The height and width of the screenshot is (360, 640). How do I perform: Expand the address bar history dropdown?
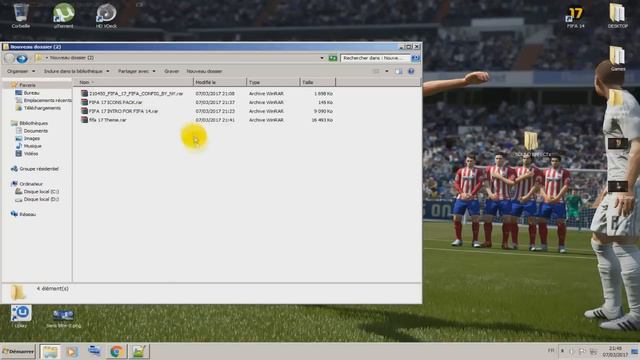coord(322,58)
